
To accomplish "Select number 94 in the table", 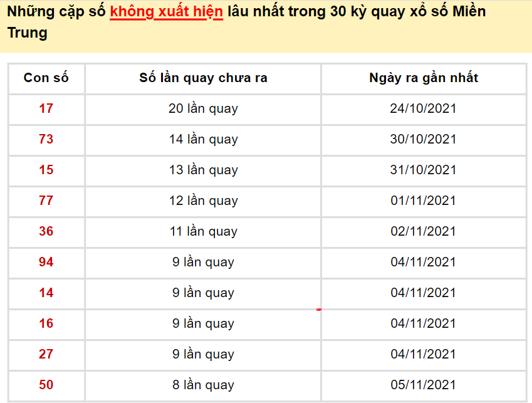I will point(46,262).
